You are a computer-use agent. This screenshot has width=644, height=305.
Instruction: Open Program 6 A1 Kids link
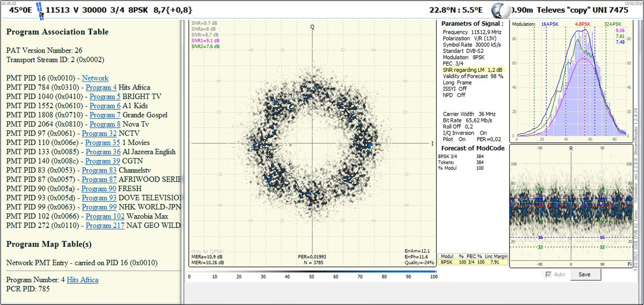[x=105, y=106]
